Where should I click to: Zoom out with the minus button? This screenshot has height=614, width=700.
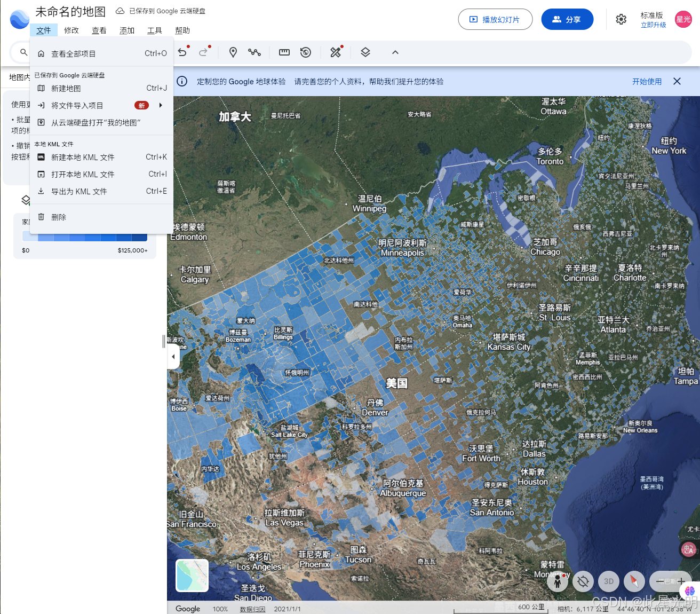point(661,581)
